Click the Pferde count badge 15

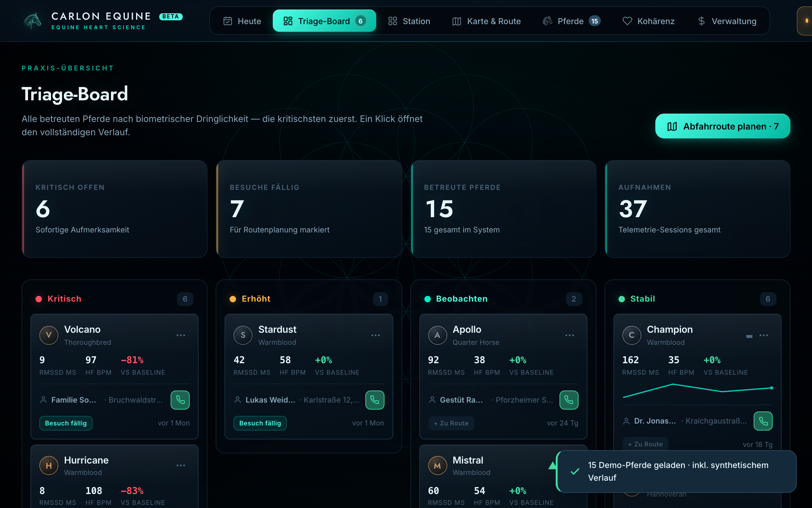click(x=594, y=21)
